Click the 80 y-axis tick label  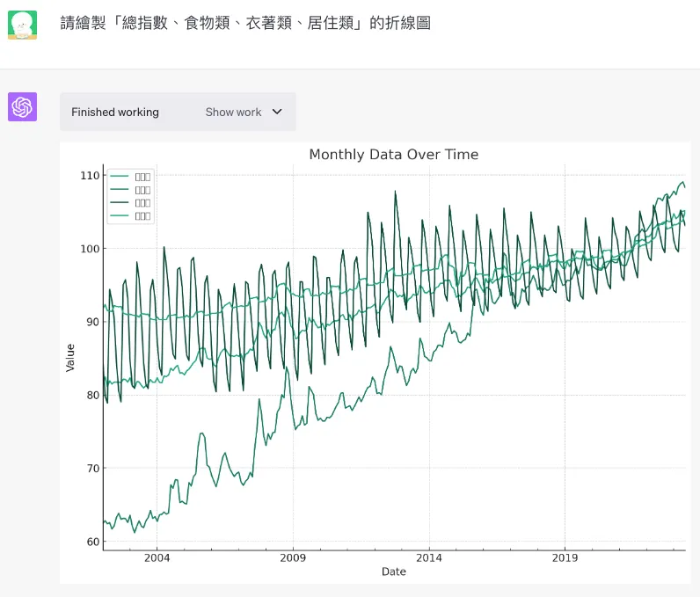pos(93,396)
